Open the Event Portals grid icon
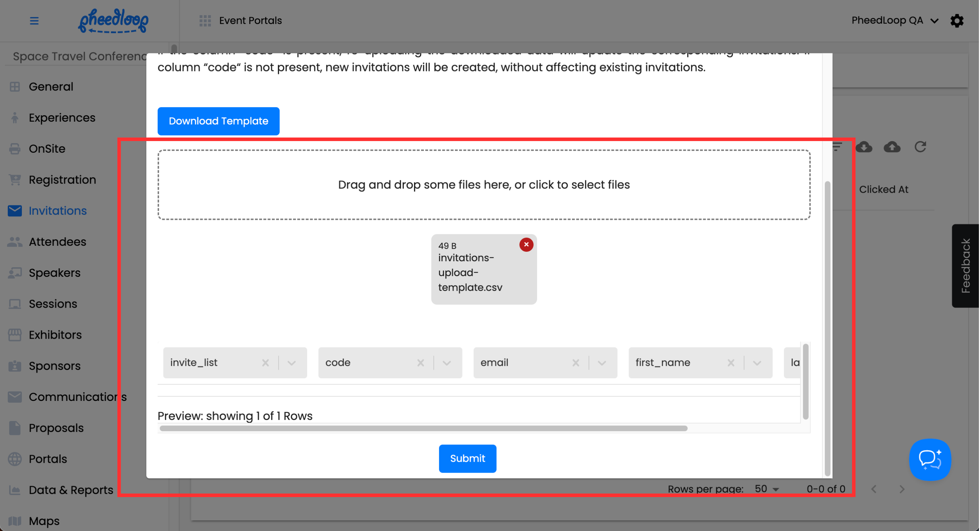Viewport: 980px width, 531px height. pyautogui.click(x=205, y=21)
